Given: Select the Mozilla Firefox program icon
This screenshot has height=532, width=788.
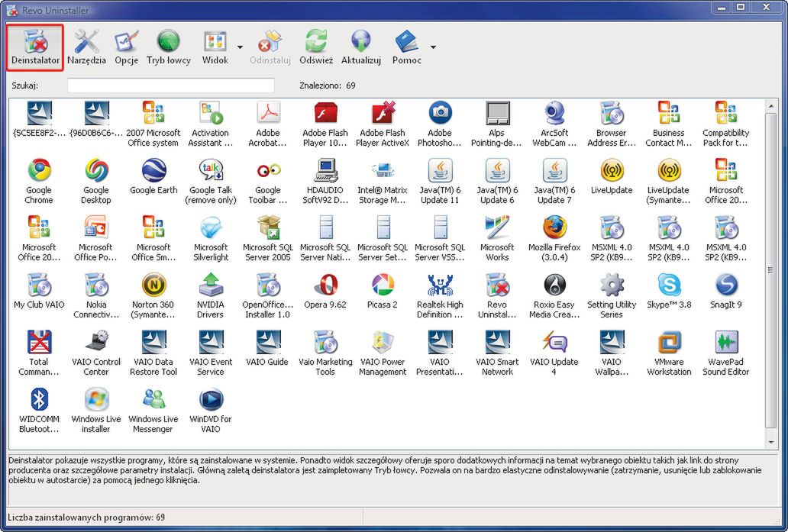Looking at the screenshot, I should [x=554, y=227].
